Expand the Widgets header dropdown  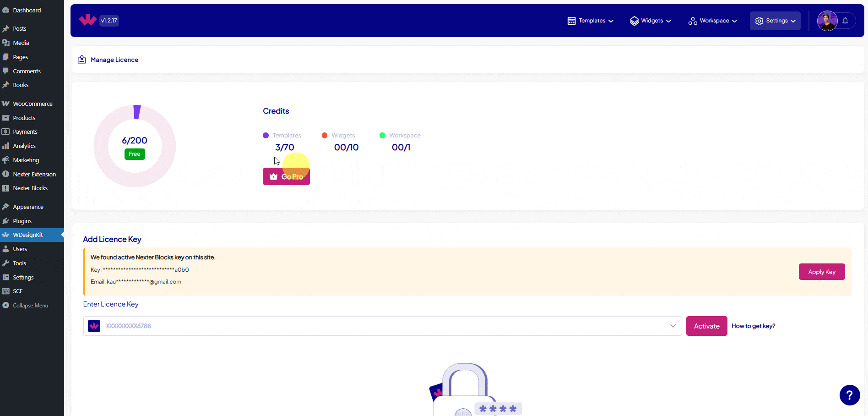click(651, 21)
